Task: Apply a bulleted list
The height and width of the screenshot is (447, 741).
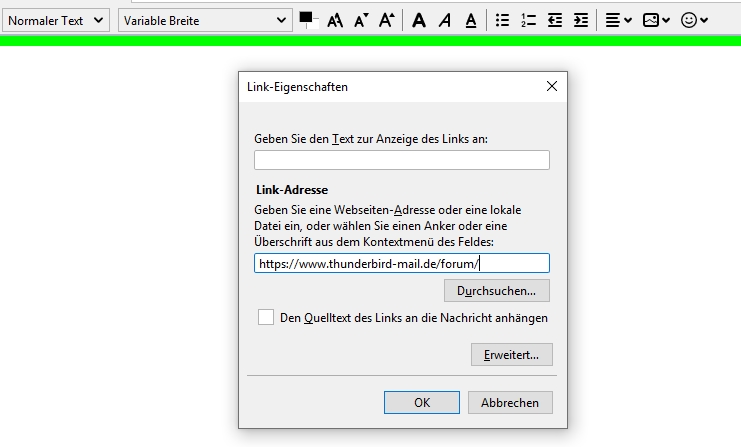Action: [x=503, y=20]
